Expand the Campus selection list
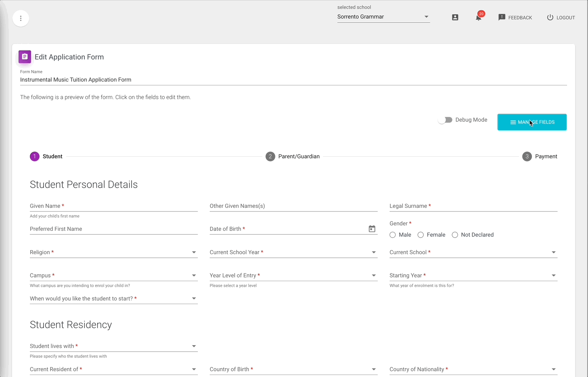Image resolution: width=588 pixels, height=377 pixels. coord(194,275)
